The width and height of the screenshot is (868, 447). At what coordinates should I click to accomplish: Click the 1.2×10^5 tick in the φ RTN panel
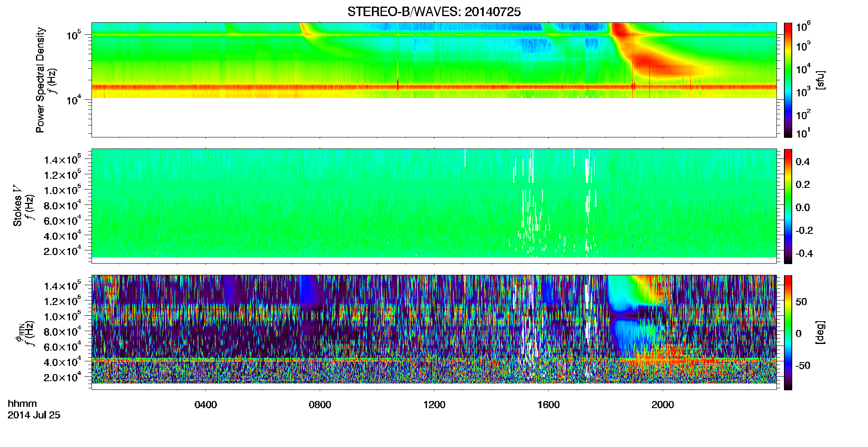click(x=63, y=301)
